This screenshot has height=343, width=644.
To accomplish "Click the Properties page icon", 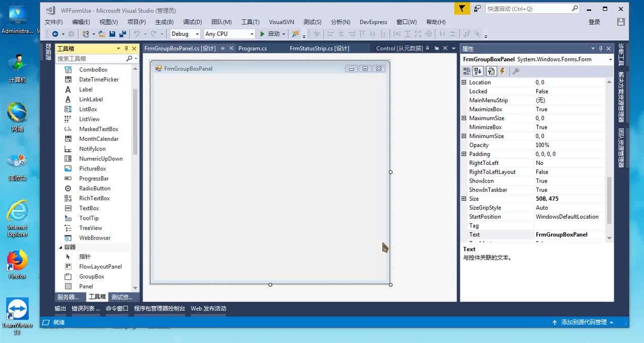I will coord(491,71).
